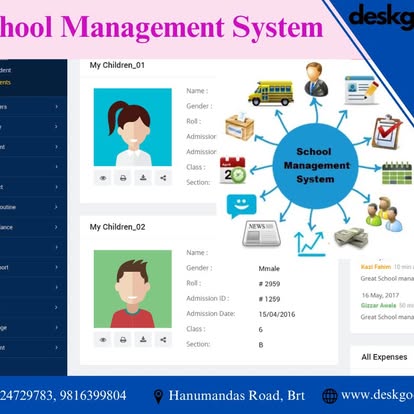Click the calendar with clock icon
Screen dimensions: 414x414
click(x=233, y=170)
